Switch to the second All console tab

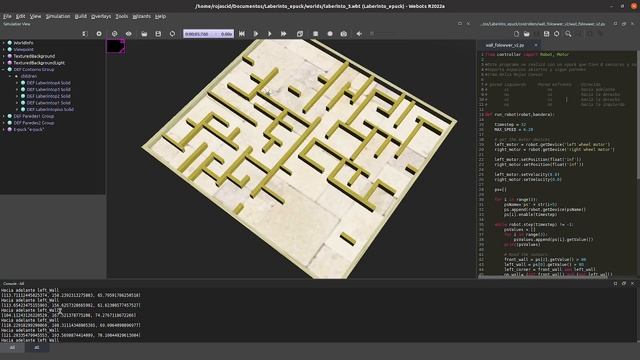[37, 347]
